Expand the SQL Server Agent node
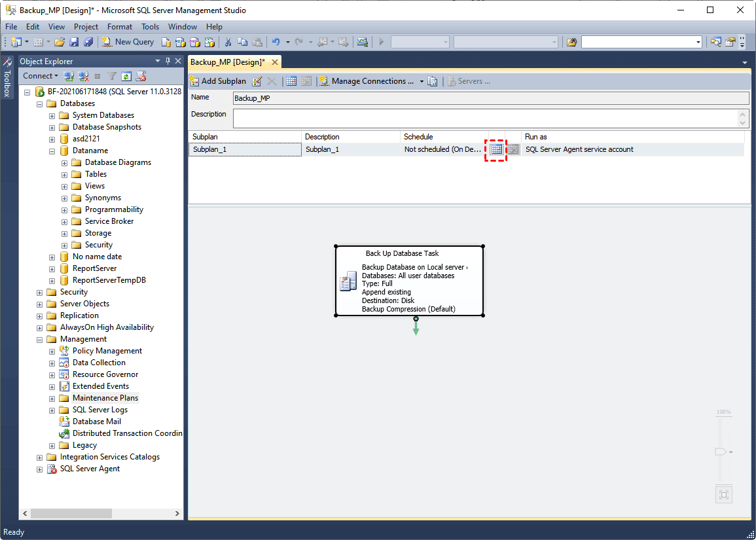756x540 pixels. (x=39, y=469)
